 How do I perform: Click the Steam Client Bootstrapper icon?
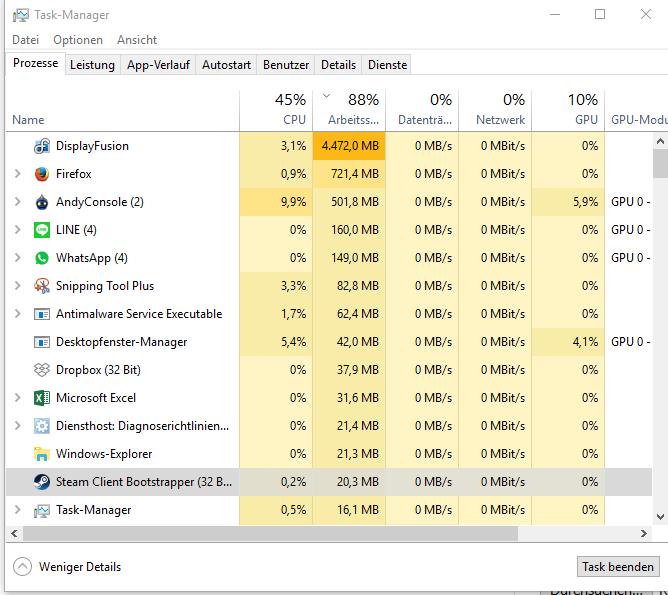[x=42, y=482]
